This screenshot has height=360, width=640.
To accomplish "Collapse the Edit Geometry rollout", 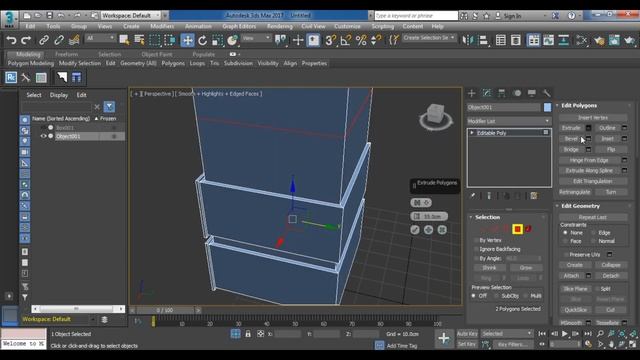I will point(557,206).
